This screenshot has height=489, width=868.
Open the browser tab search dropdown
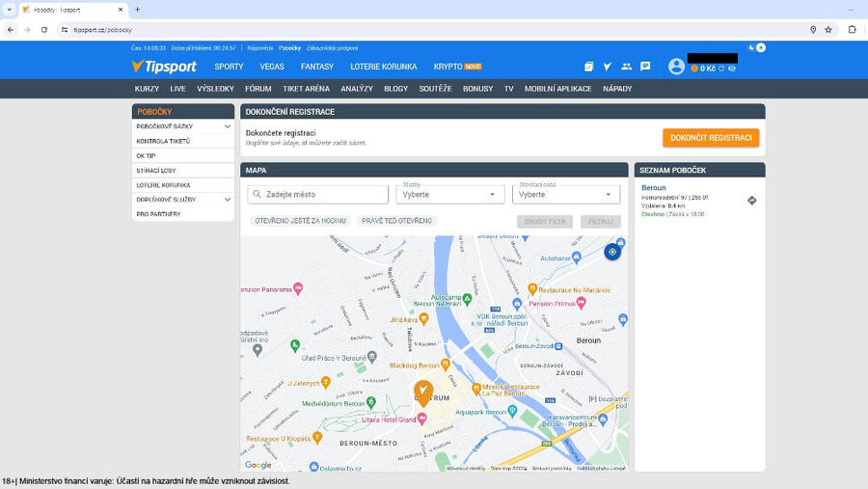coord(9,10)
